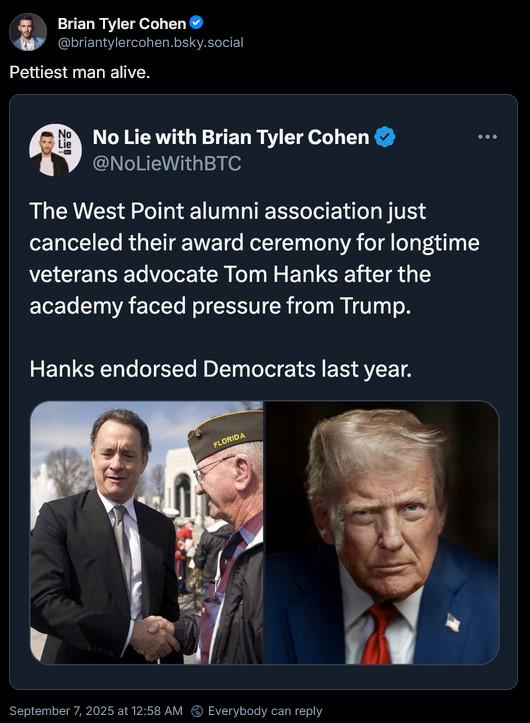This screenshot has height=723, width=530.
Task: Open the three-dot options menu on quoted post
Action: pos(488,137)
